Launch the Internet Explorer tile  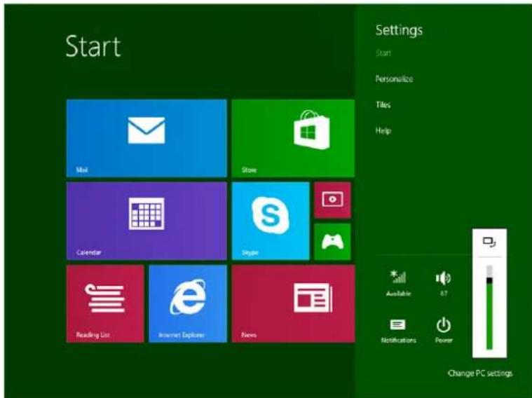tap(188, 303)
